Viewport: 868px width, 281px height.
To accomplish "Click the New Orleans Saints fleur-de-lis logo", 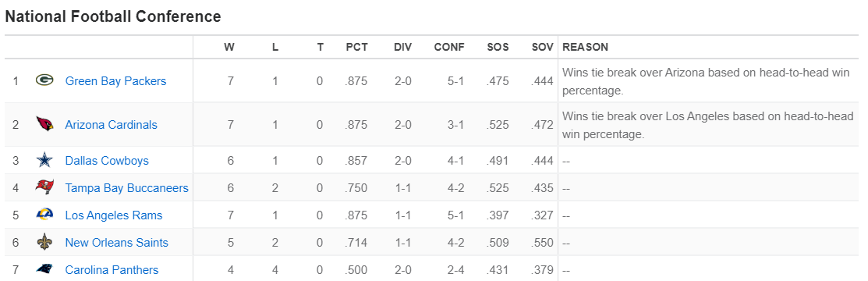I will pyautogui.click(x=44, y=242).
